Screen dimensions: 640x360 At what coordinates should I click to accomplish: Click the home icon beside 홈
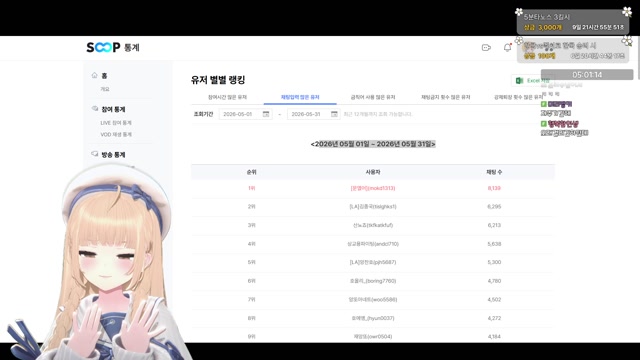95,76
